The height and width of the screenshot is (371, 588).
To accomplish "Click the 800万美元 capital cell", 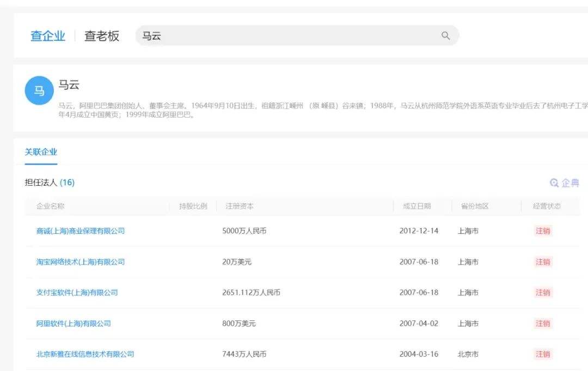I will [238, 324].
